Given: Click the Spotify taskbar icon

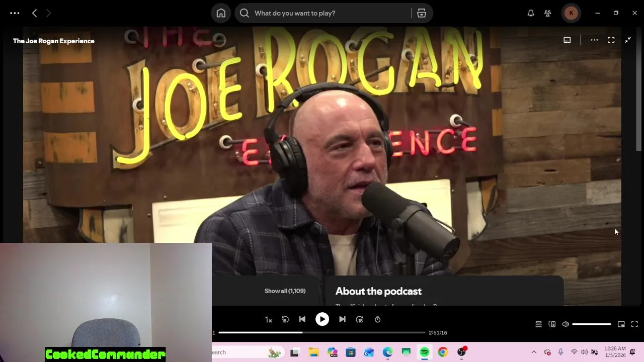Looking at the screenshot, I should coord(425,352).
